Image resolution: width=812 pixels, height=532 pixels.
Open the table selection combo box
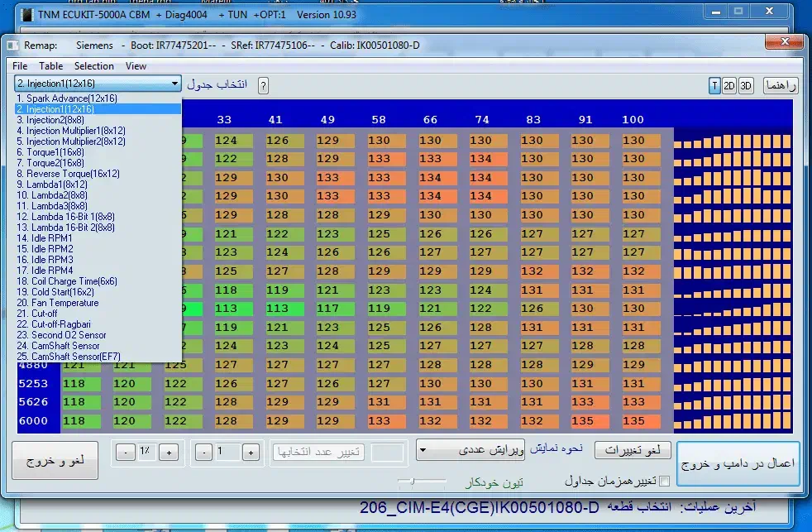click(x=98, y=84)
